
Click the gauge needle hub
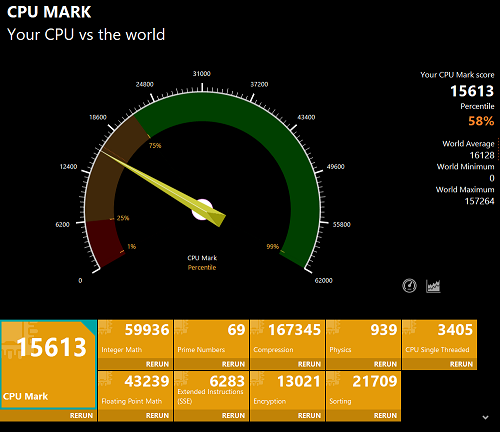(202, 209)
